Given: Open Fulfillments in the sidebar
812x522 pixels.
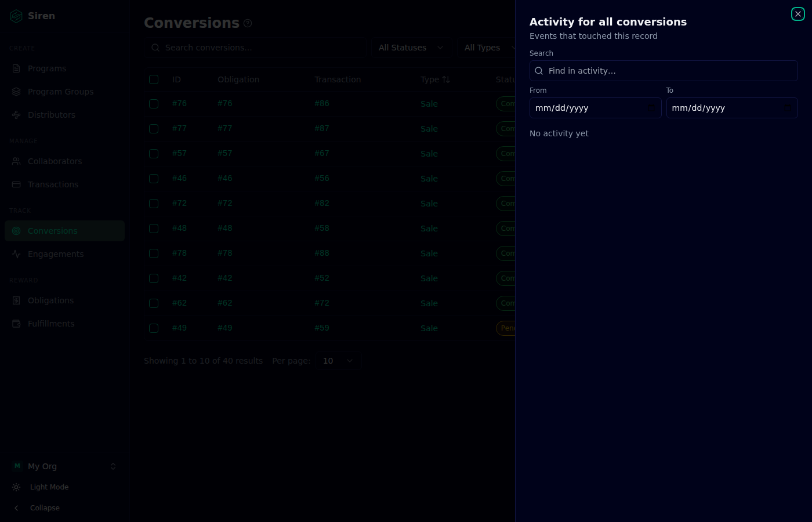Looking at the screenshot, I should pyautogui.click(x=64, y=324).
